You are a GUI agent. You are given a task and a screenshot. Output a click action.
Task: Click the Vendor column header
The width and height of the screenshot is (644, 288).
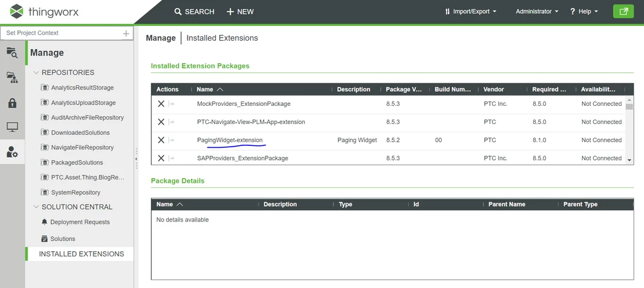click(494, 89)
